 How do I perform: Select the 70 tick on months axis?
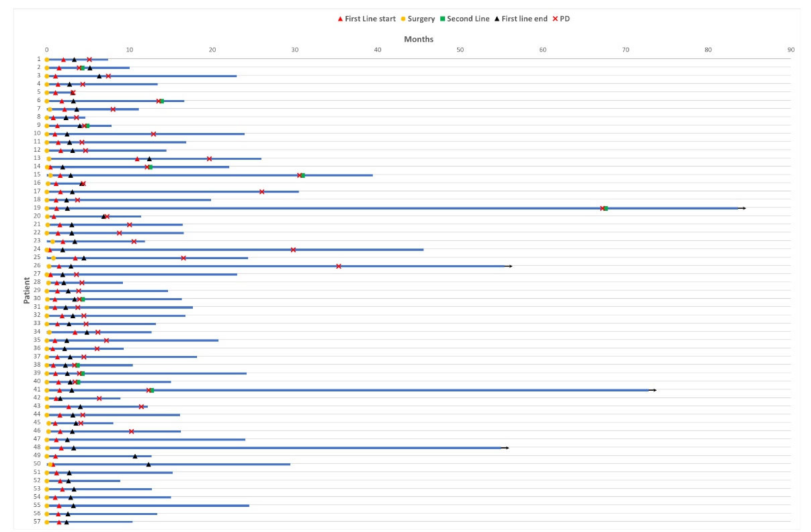click(626, 49)
